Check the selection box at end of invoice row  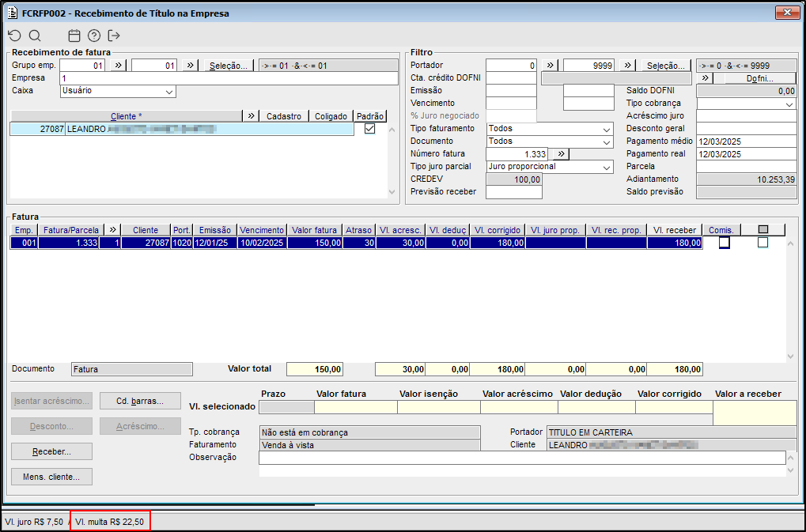click(762, 243)
